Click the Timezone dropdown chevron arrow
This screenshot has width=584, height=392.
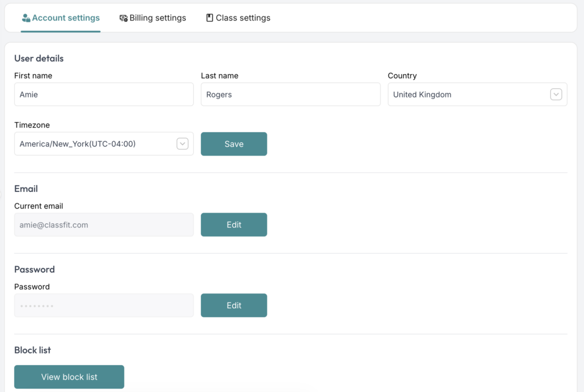coord(182,144)
